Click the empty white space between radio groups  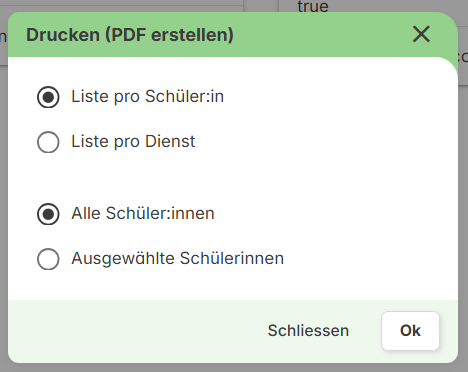tap(233, 177)
